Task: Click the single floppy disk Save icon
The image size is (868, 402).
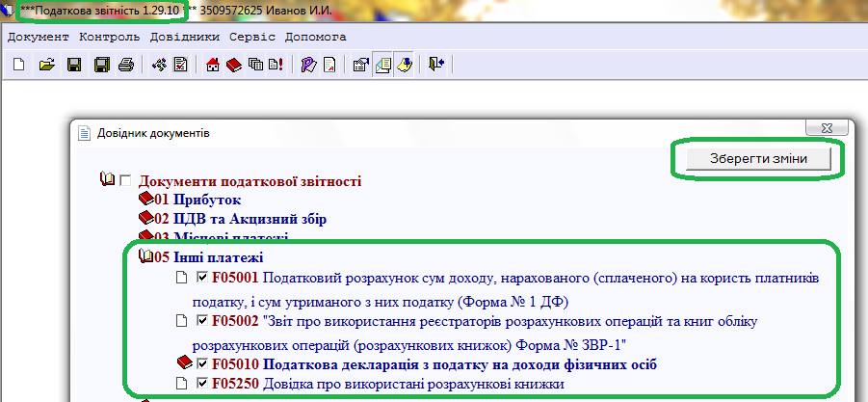Action: 73,66
